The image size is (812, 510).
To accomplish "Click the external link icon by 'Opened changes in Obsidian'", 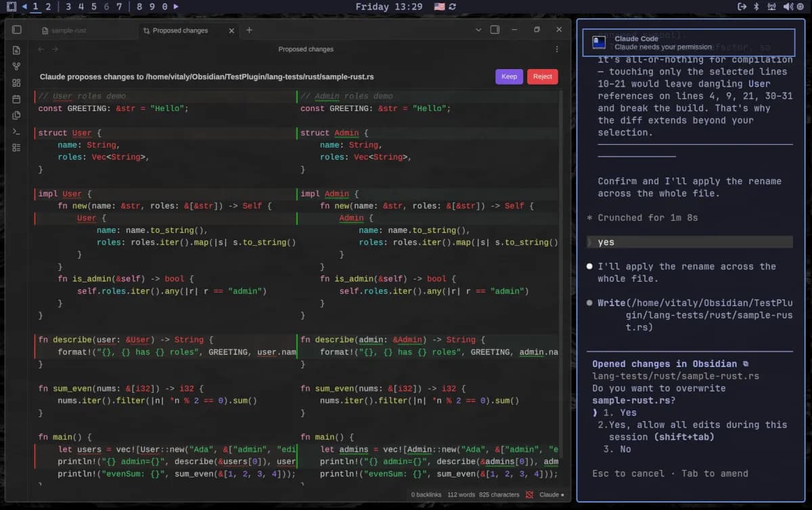I will click(x=746, y=364).
